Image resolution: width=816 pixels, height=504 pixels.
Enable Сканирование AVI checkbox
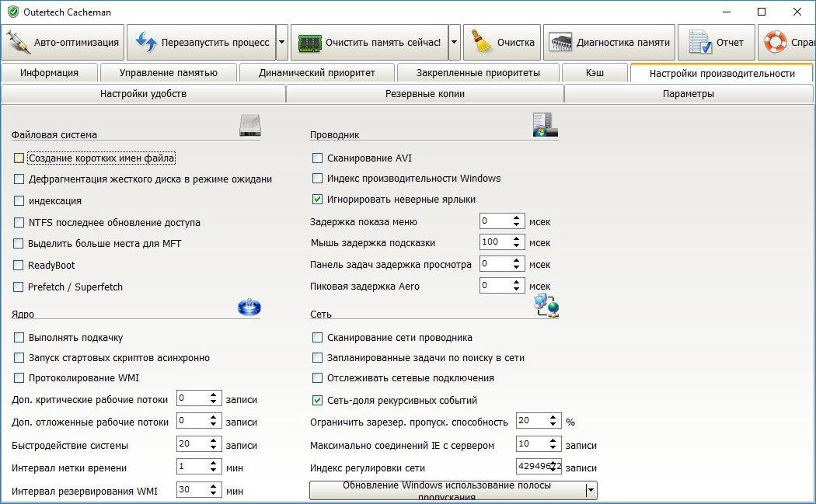[317, 158]
